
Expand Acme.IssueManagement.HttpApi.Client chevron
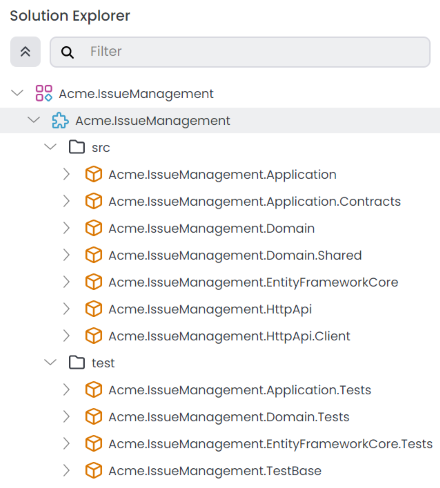point(66,336)
